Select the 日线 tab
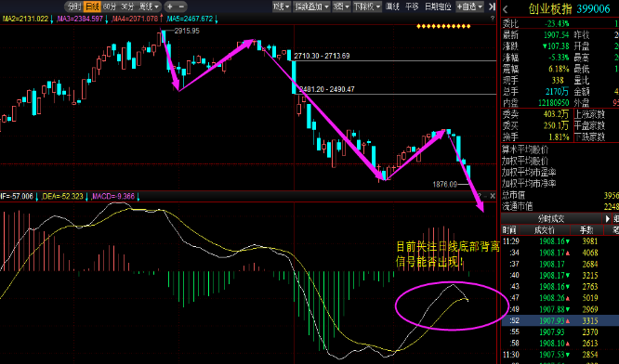The height and width of the screenshot is (364, 619). click(92, 6)
